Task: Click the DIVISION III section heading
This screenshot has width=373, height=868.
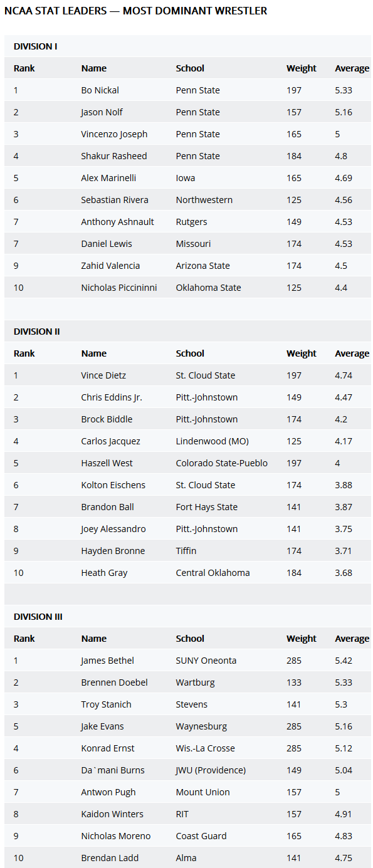Action: [38, 617]
